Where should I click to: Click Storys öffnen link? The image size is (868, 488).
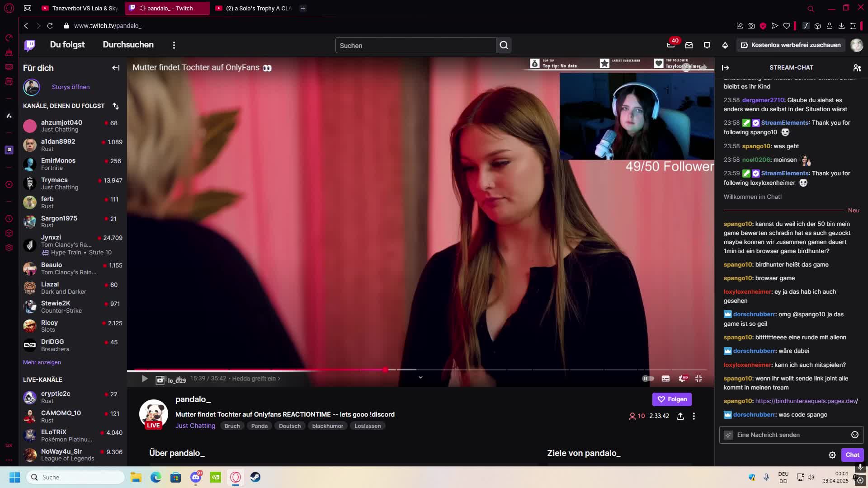pos(71,87)
